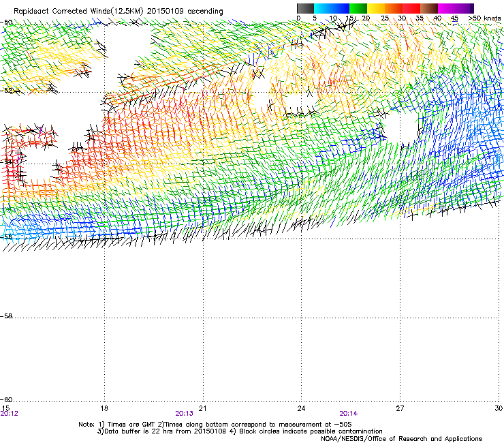Click the '30' longitude axis label
This screenshot has height=443, width=504.
pyautogui.click(x=499, y=408)
